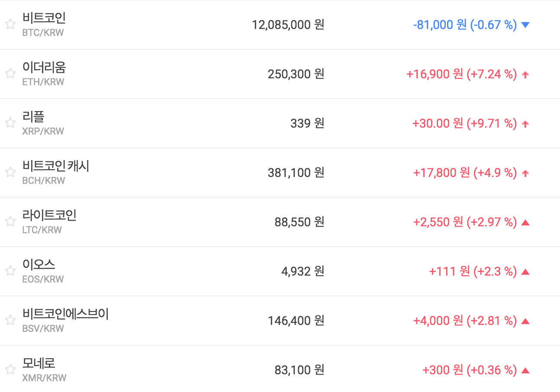Toggle the star next to 이더리움
This screenshot has height=392, width=560.
click(10, 74)
